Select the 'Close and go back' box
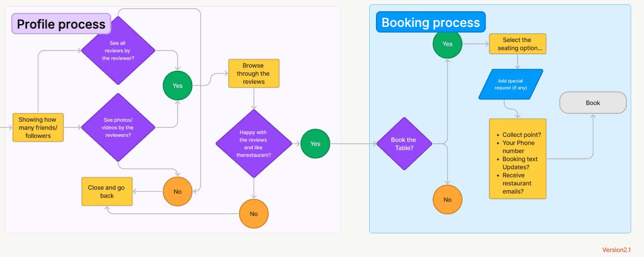Viewport: 644px width, 257px height. pos(107,191)
